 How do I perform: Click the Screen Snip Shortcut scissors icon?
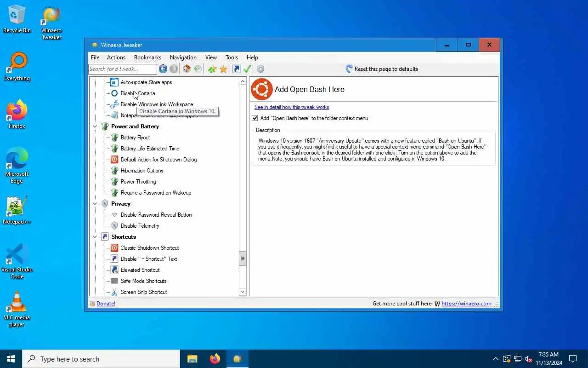pyautogui.click(x=114, y=292)
